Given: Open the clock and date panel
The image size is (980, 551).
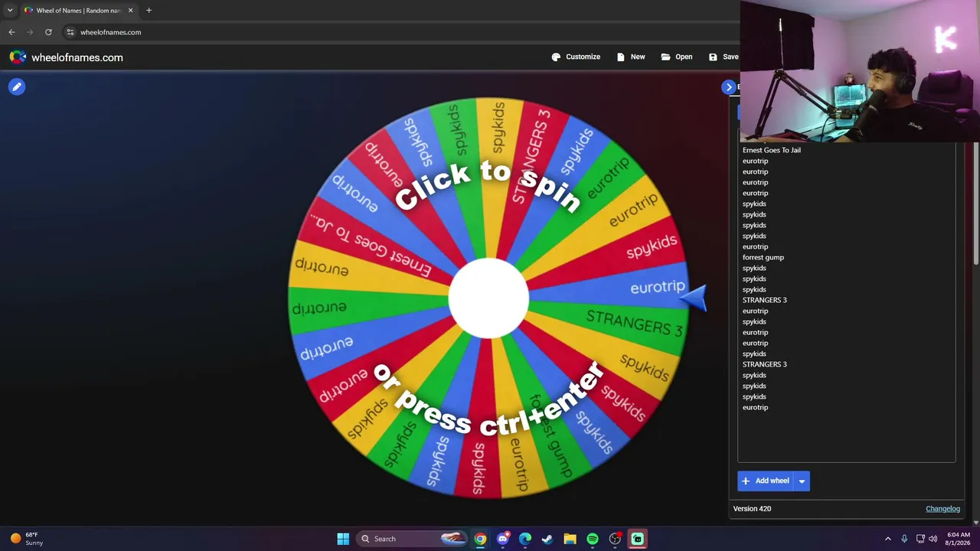Looking at the screenshot, I should [x=959, y=539].
